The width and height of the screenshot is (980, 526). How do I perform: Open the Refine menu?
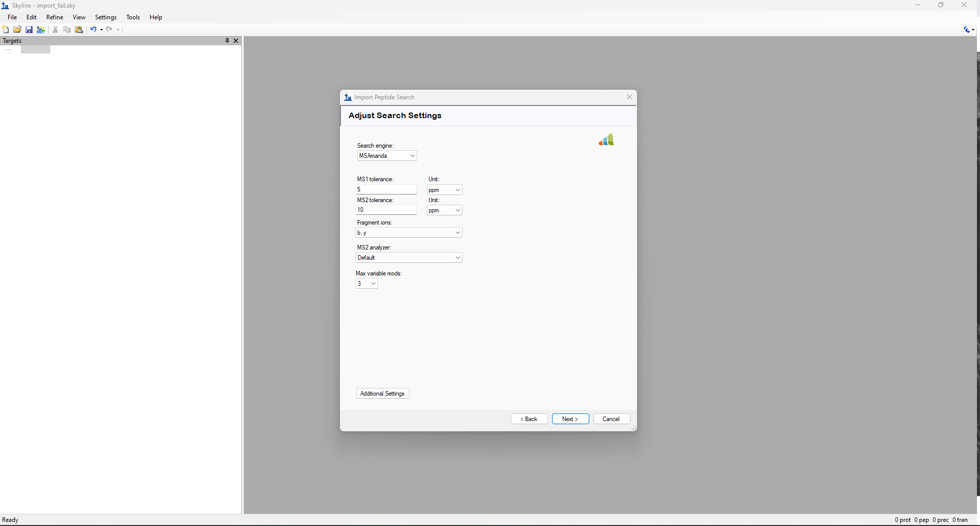(54, 17)
